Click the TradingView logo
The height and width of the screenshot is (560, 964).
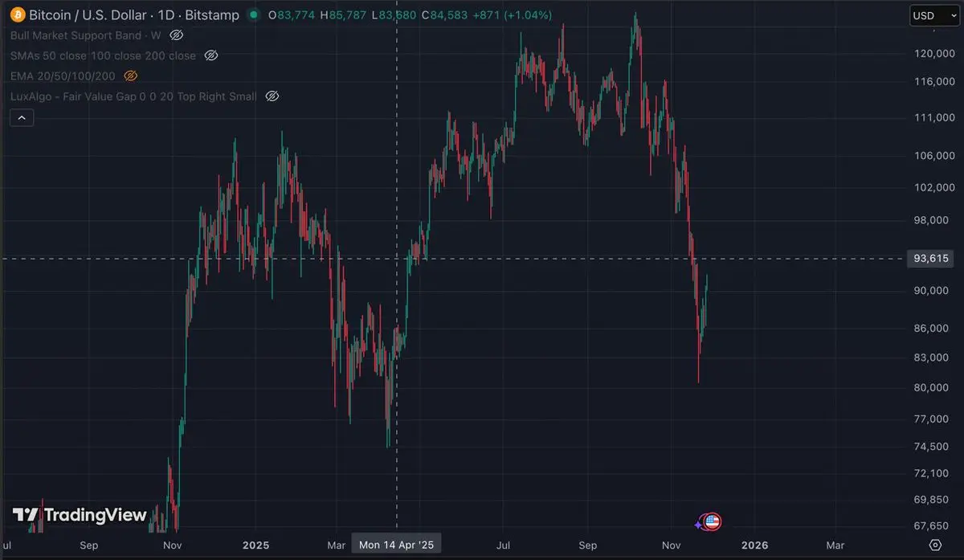point(80,515)
